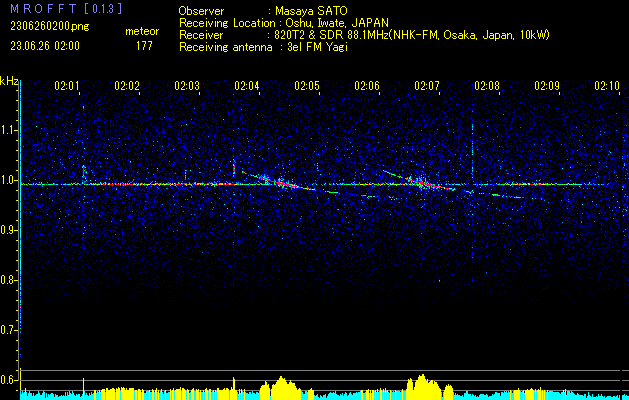Click the 1.1 frequency axis label

[9, 130]
